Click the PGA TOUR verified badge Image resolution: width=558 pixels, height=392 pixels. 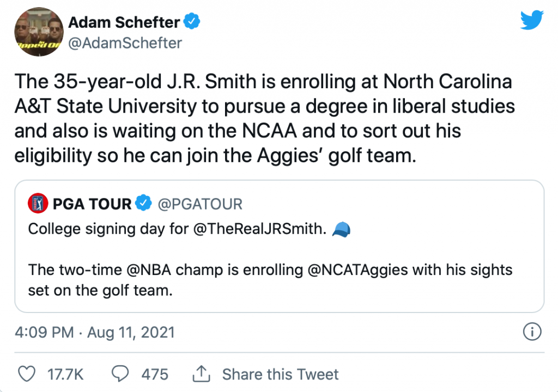[x=143, y=204]
